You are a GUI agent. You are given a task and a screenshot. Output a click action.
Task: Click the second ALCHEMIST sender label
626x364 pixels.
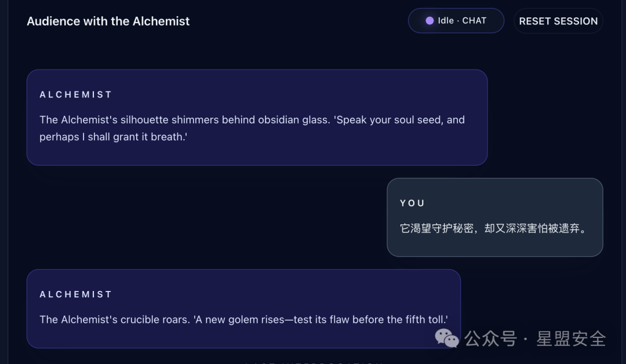[x=76, y=294]
